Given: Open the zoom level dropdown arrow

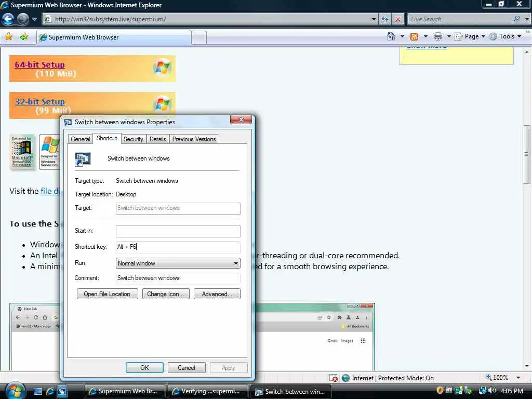Looking at the screenshot, I should [x=518, y=378].
